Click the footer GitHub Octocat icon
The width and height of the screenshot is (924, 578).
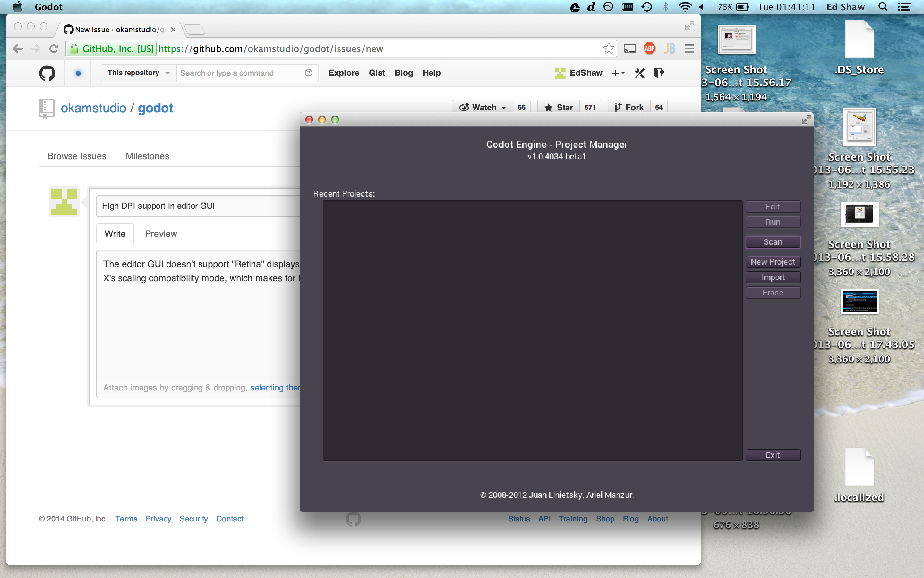click(x=353, y=519)
